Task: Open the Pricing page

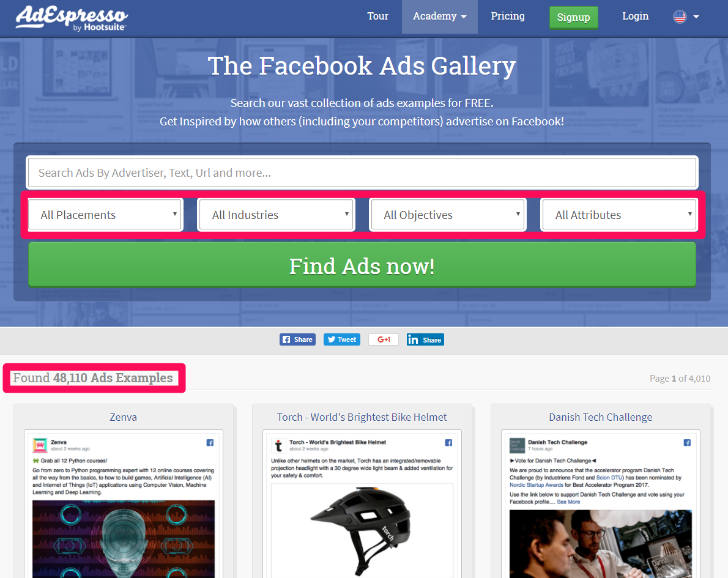Action: click(x=508, y=17)
